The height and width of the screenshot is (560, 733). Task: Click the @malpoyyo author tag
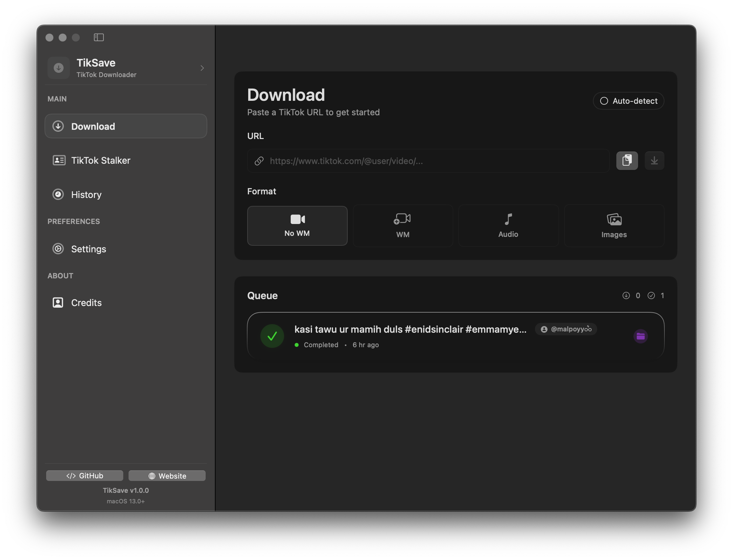coord(566,329)
